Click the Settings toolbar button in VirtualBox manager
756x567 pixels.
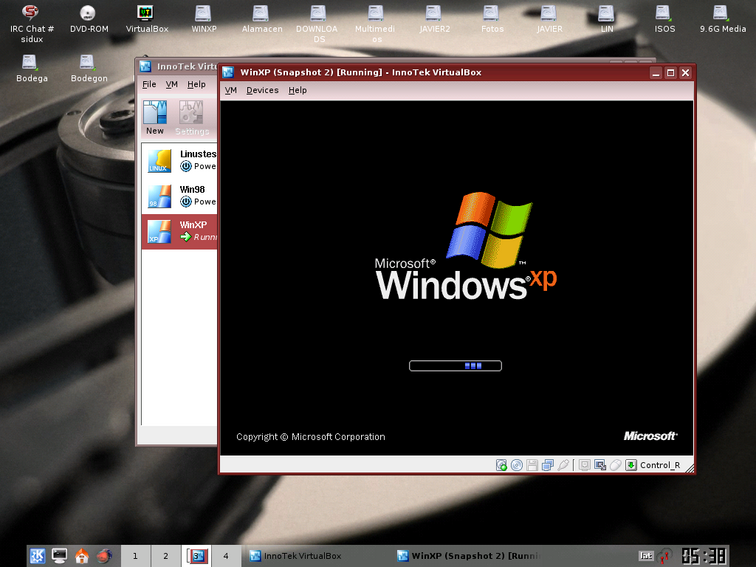191,118
